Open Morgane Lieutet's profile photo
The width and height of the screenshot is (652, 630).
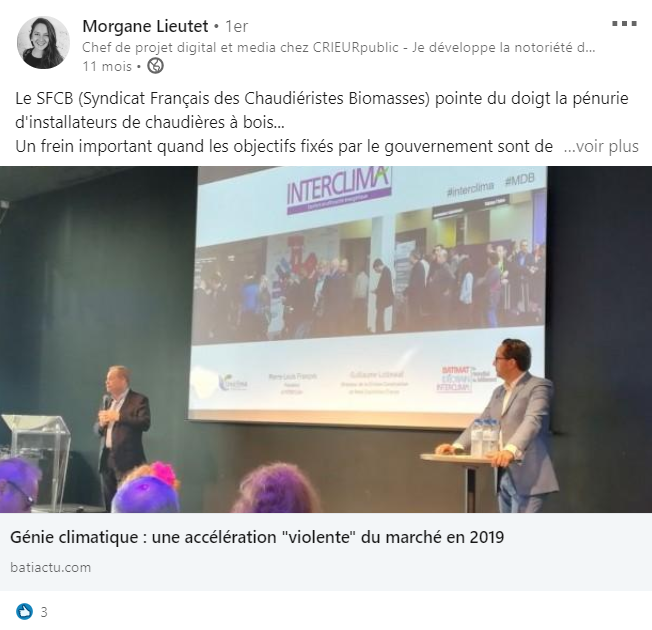[43, 42]
